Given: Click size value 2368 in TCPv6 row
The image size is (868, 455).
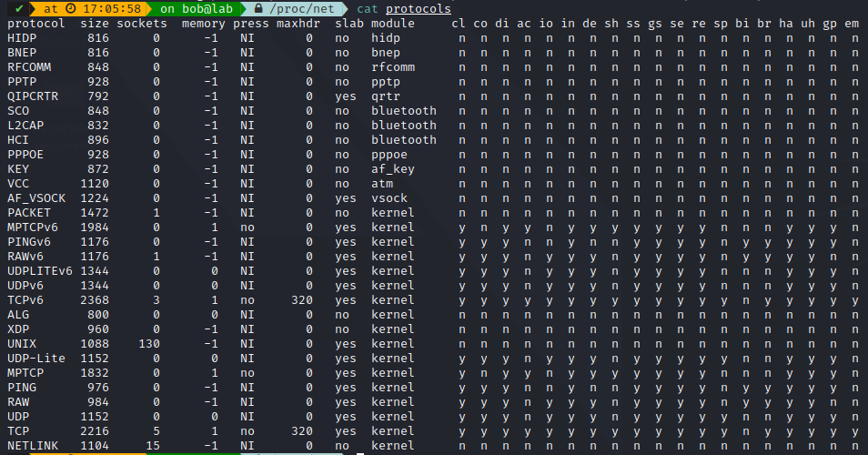Looking at the screenshot, I should point(95,300).
